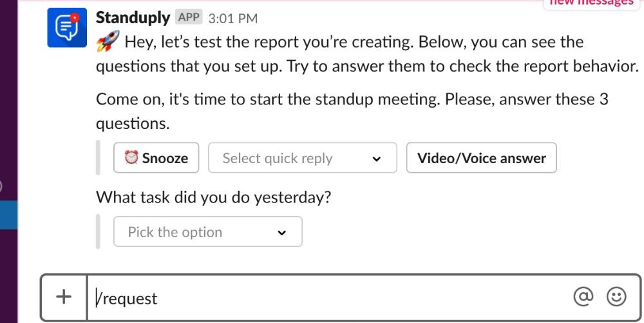644x323 pixels.
Task: Click the 3:01 PM message timestamp
Action: coord(233,19)
